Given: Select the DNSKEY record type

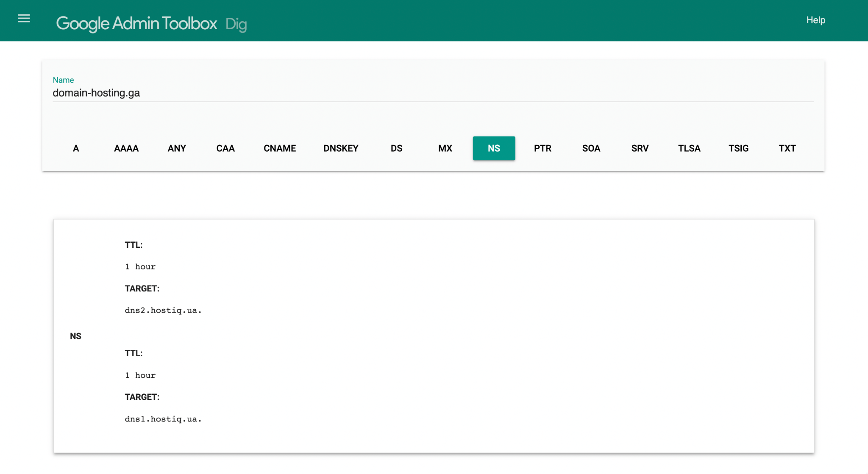Looking at the screenshot, I should [341, 148].
